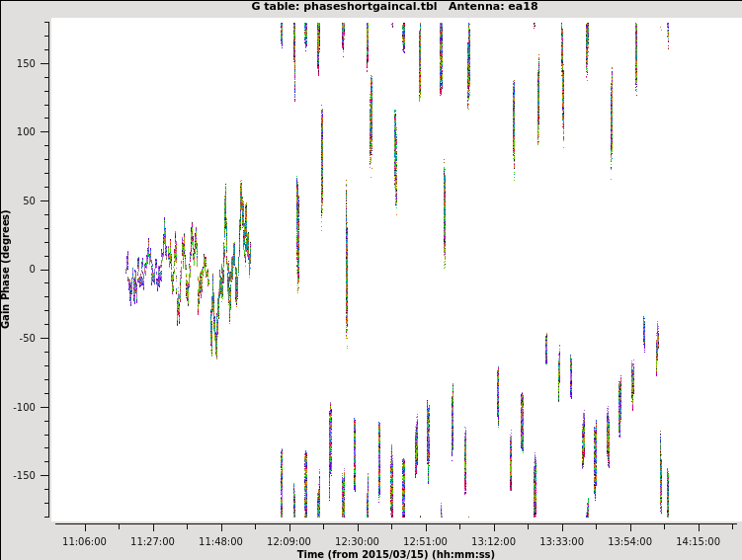Select the 13:33:00 time tick label
The height and width of the screenshot is (560, 742).
click(x=561, y=541)
